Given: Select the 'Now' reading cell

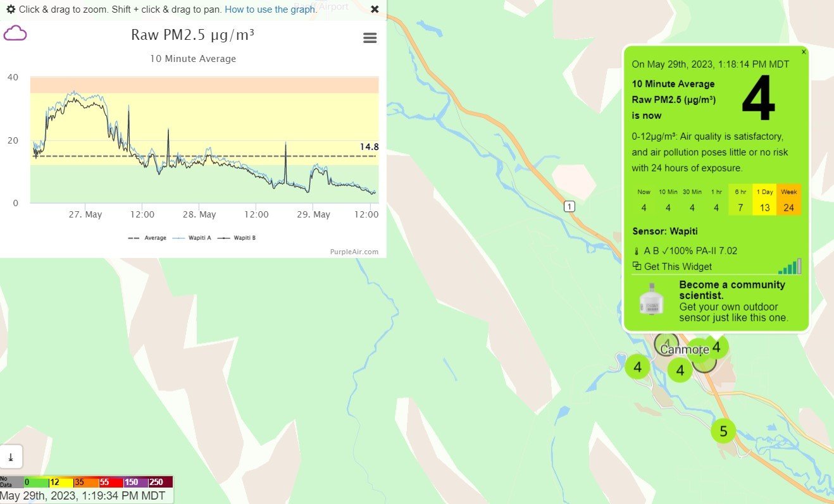Looking at the screenshot, I should click(644, 200).
